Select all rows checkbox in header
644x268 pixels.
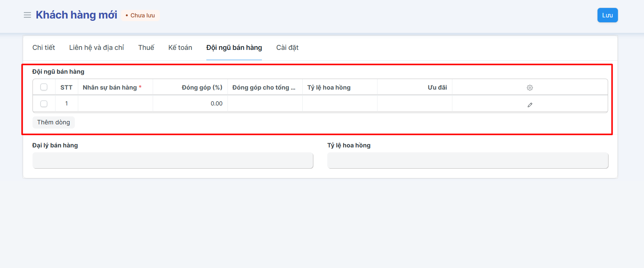[44, 87]
